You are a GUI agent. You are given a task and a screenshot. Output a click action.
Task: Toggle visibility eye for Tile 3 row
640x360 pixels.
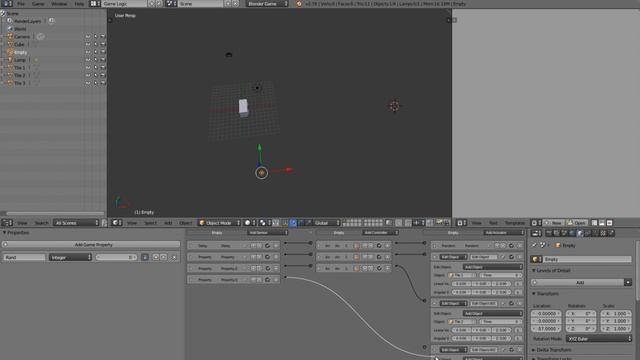tap(88, 83)
